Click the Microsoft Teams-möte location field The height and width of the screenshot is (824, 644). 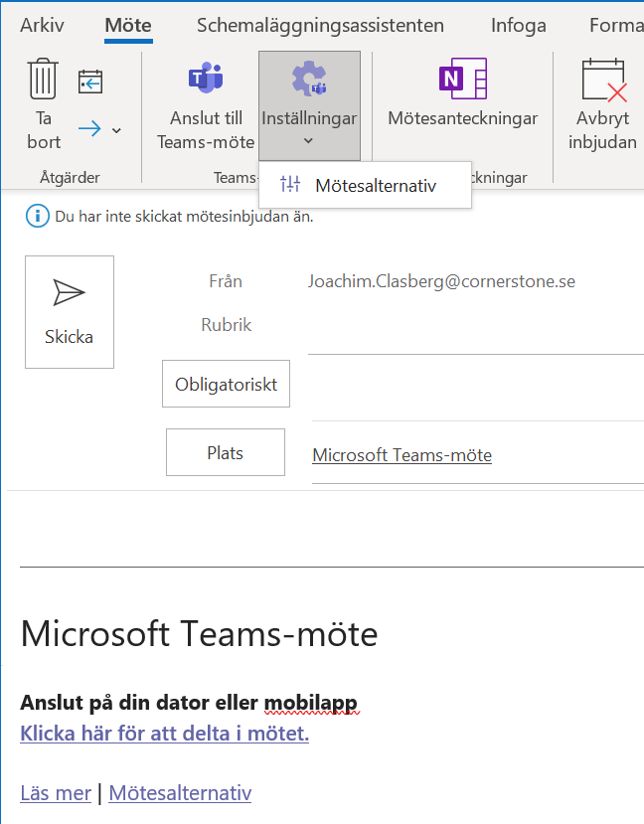pos(477,455)
